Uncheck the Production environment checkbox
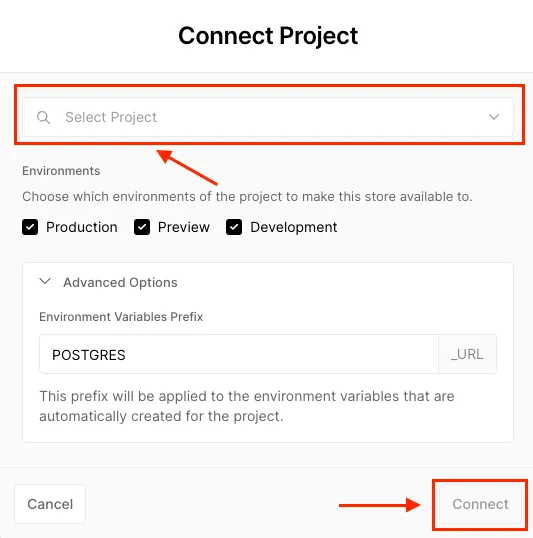Viewport: 533px width, 538px height. tap(30, 227)
